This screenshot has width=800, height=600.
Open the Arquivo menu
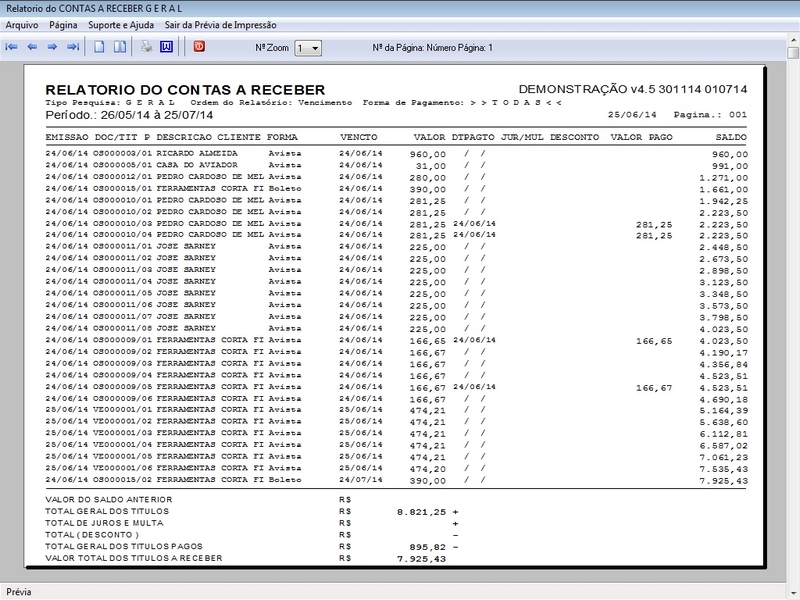pyautogui.click(x=22, y=24)
